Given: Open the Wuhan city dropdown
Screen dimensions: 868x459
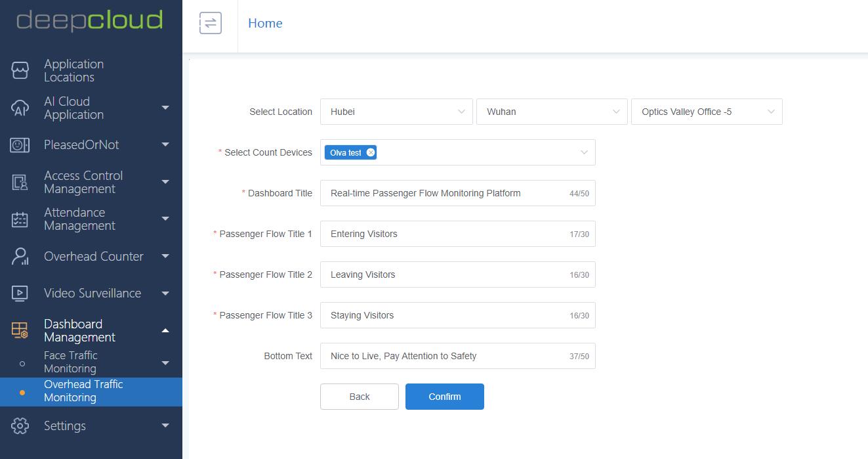Looking at the screenshot, I should point(551,112).
